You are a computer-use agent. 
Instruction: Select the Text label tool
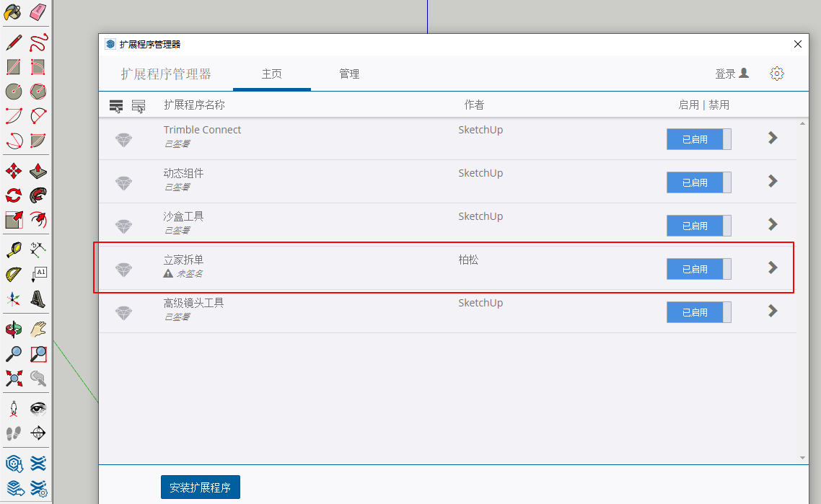pos(38,274)
